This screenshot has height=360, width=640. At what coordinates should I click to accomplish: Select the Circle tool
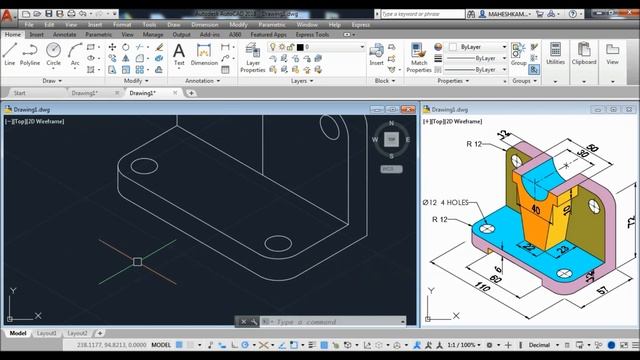click(x=53, y=54)
